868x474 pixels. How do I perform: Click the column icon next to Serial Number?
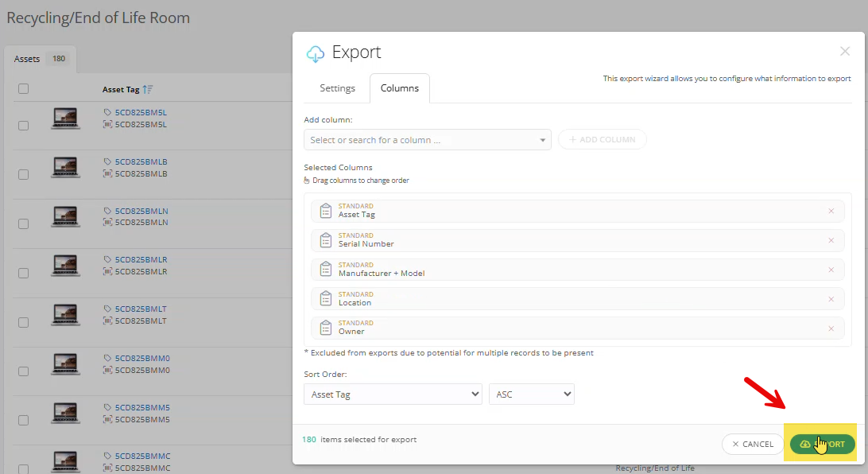coord(326,239)
